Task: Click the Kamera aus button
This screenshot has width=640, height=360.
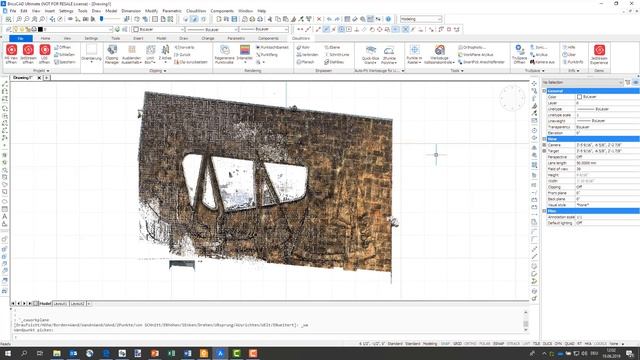Action: (x=542, y=62)
